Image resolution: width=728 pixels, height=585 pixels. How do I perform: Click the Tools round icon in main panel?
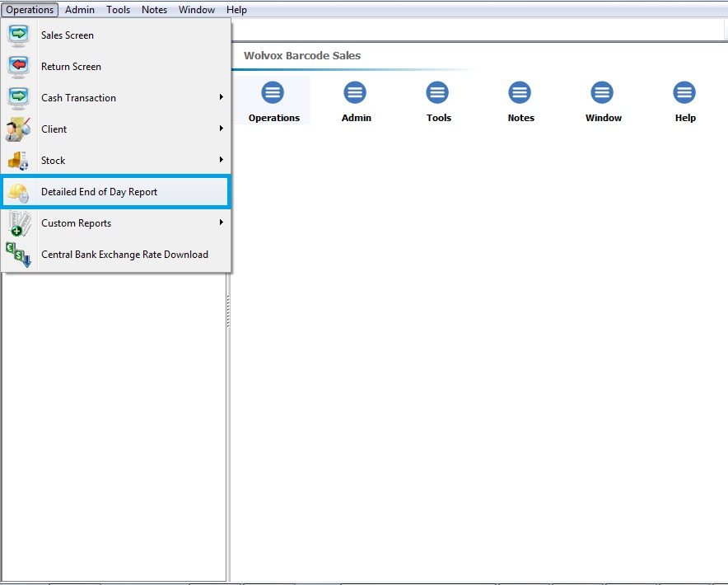coord(437,92)
